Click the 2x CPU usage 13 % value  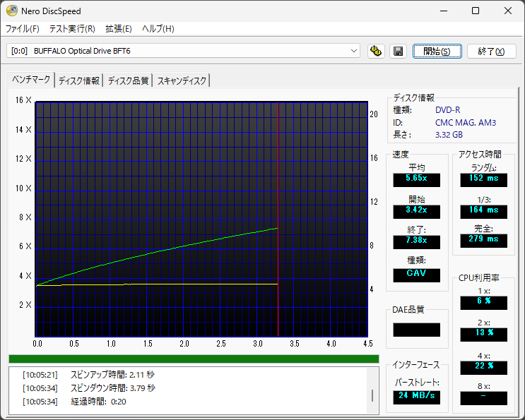point(483,333)
